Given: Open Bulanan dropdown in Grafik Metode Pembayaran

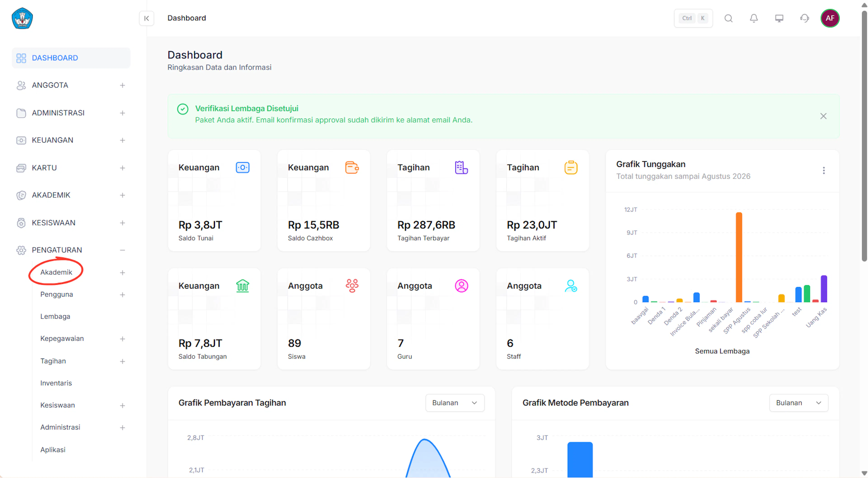Looking at the screenshot, I should [x=799, y=403].
